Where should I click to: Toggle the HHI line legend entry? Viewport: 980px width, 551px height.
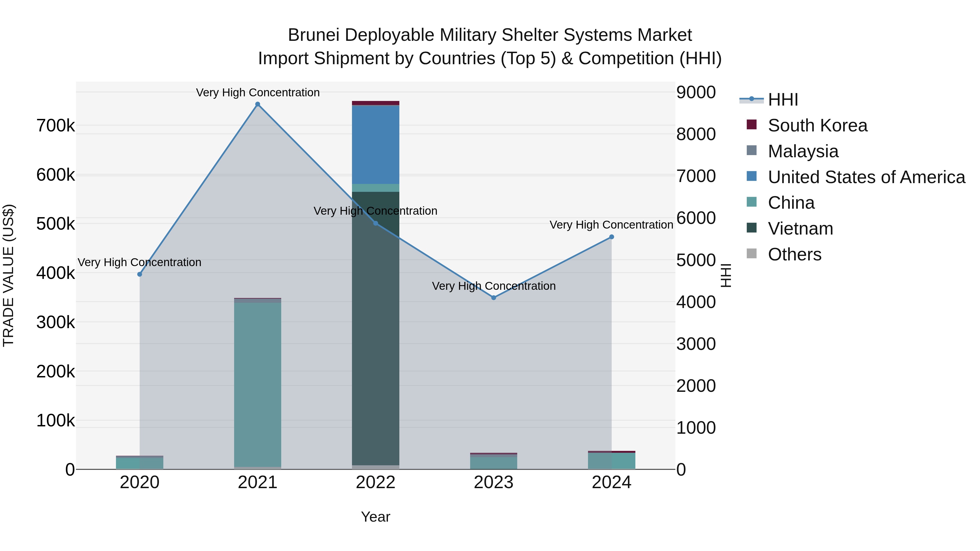pyautogui.click(x=769, y=100)
